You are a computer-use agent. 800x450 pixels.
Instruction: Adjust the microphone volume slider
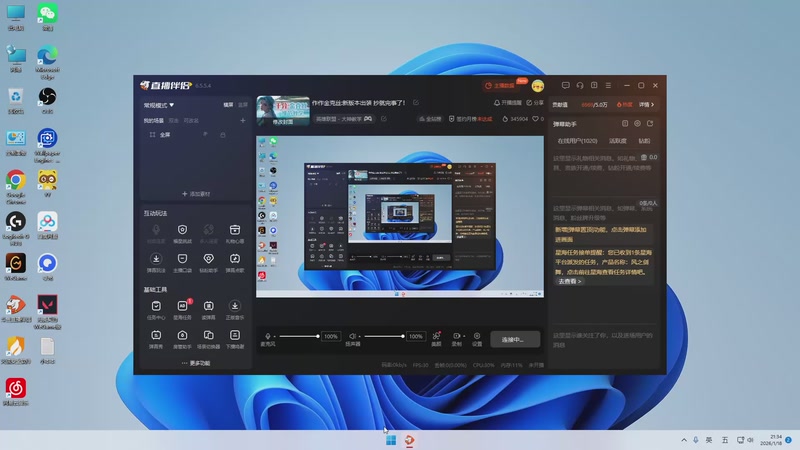tap(299, 336)
